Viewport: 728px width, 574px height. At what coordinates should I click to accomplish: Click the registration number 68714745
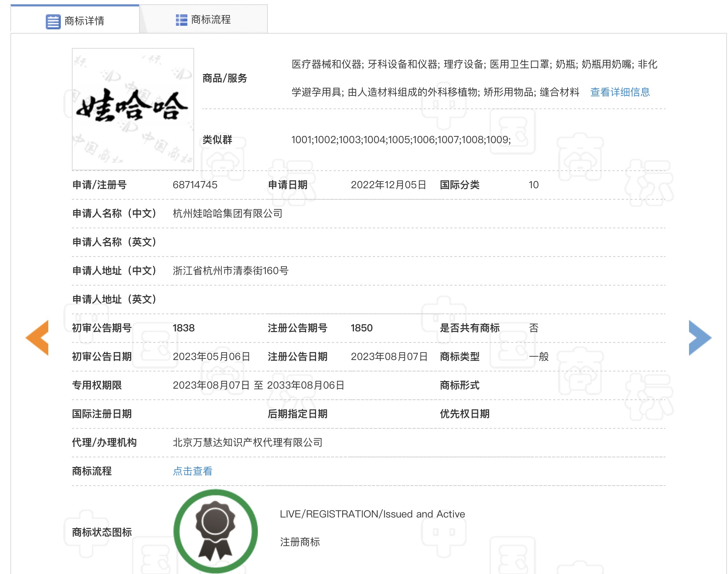[x=195, y=185]
